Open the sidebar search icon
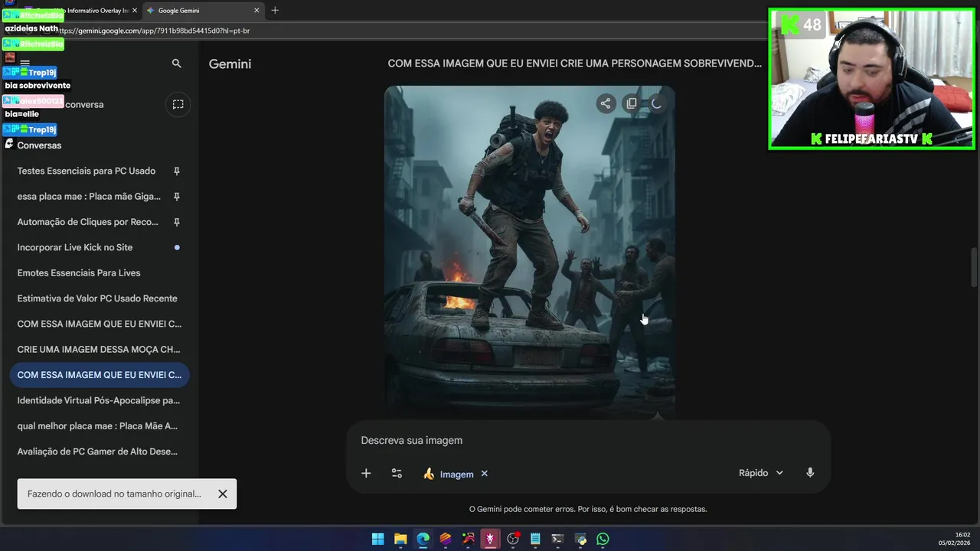980x551 pixels. pos(177,64)
